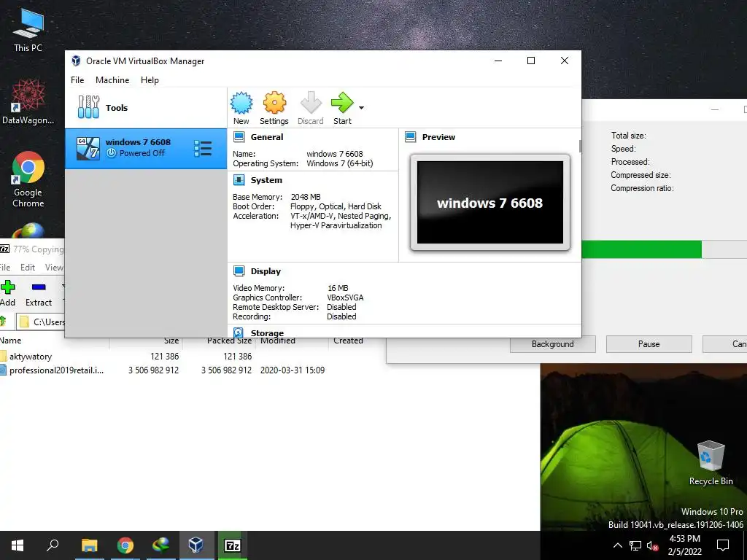The width and height of the screenshot is (747, 560).
Task: Click the Background button in copy dialog
Action: [553, 344]
